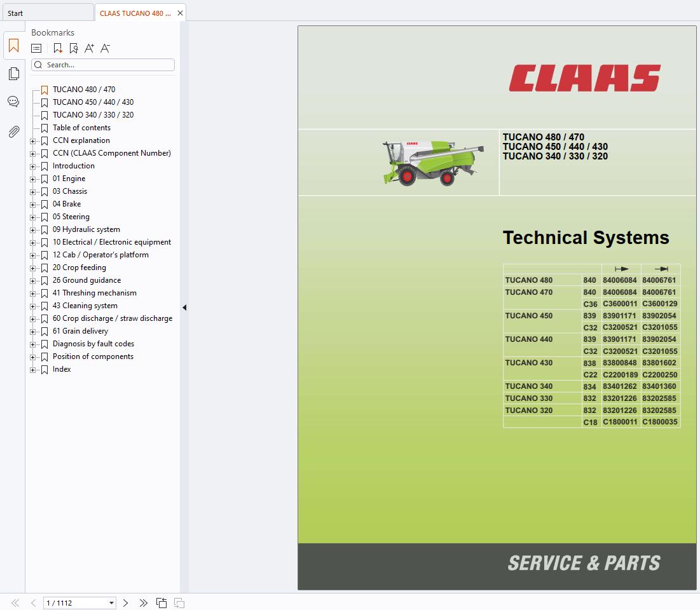Go to first page arrow
Image resolution: width=700 pixels, height=610 pixels.
click(15, 603)
